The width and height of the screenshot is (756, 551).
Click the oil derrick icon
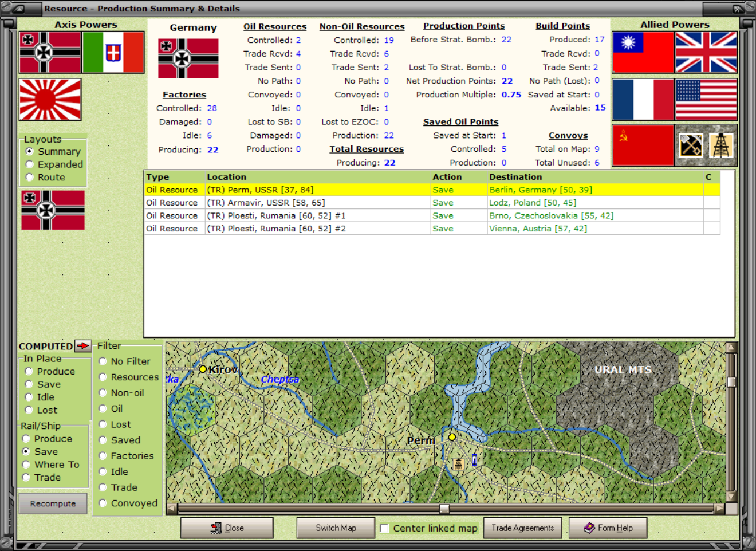click(x=721, y=145)
